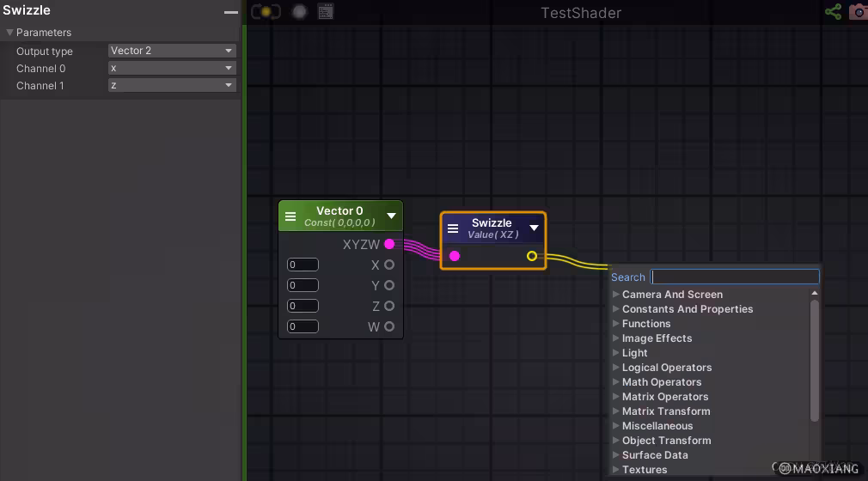Minimize the Swizzle properties panel

(x=230, y=12)
